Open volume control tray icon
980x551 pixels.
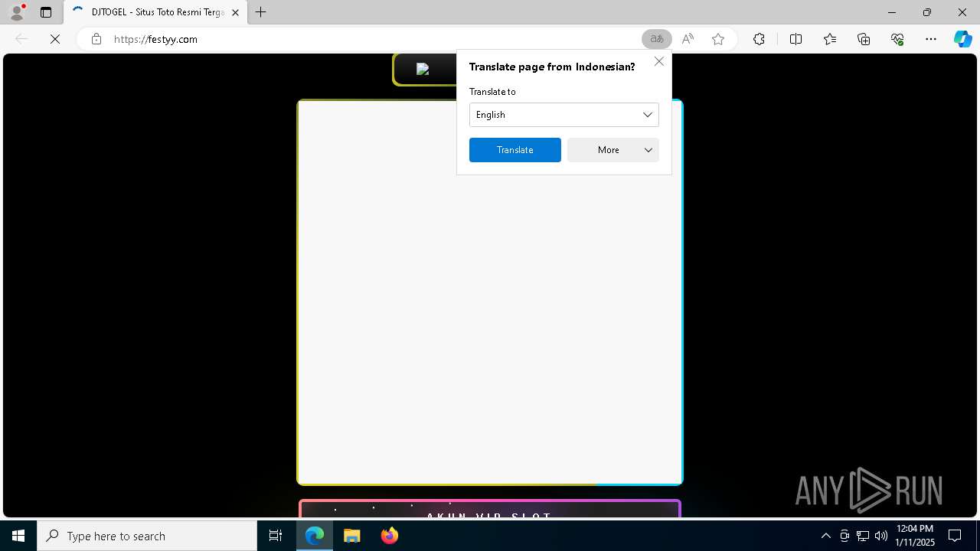tap(881, 536)
